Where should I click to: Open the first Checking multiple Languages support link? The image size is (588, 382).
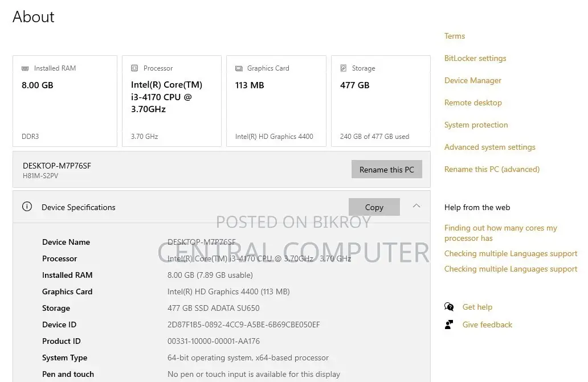point(511,253)
